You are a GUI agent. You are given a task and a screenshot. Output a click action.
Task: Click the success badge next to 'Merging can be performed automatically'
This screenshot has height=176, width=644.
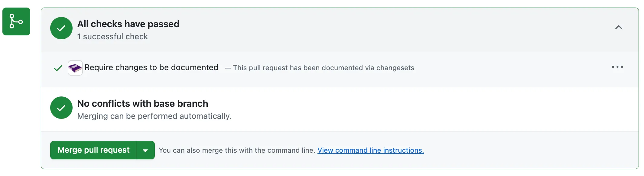point(61,108)
